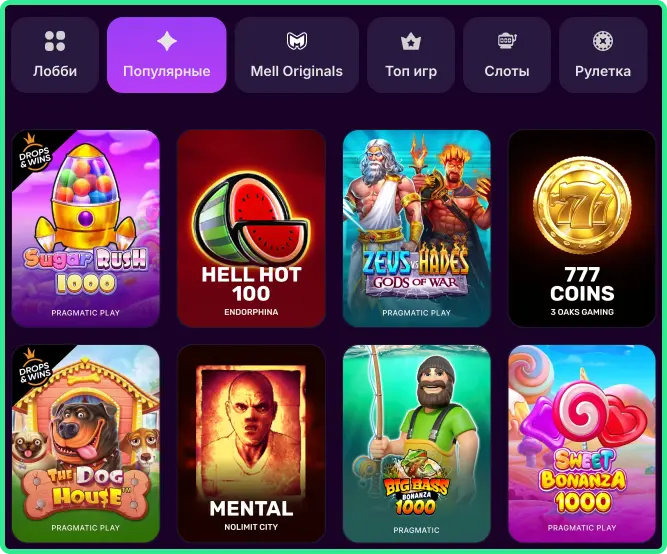The width and height of the screenshot is (667, 554).
Task: Open the Sweet Bonanza 1000 game tile
Action: point(581,444)
